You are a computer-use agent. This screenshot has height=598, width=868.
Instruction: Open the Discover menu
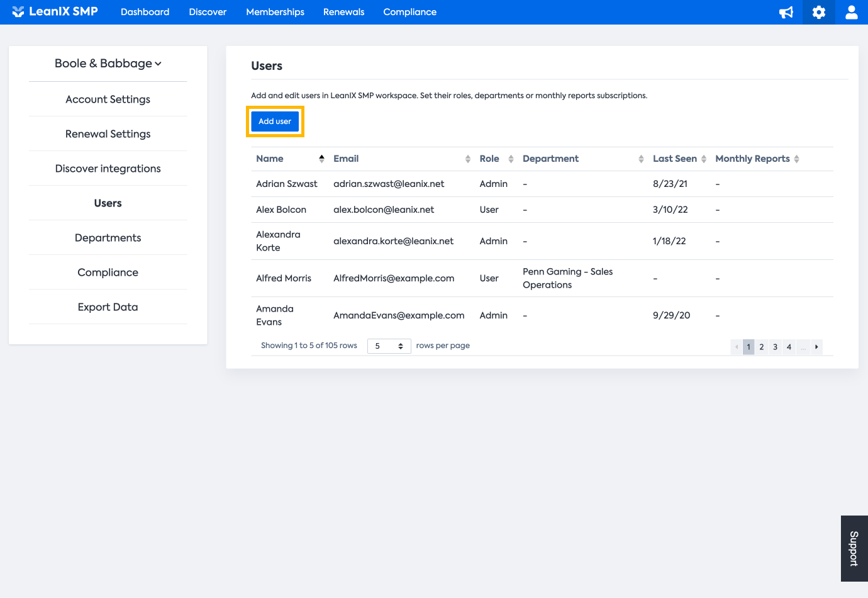pyautogui.click(x=208, y=12)
